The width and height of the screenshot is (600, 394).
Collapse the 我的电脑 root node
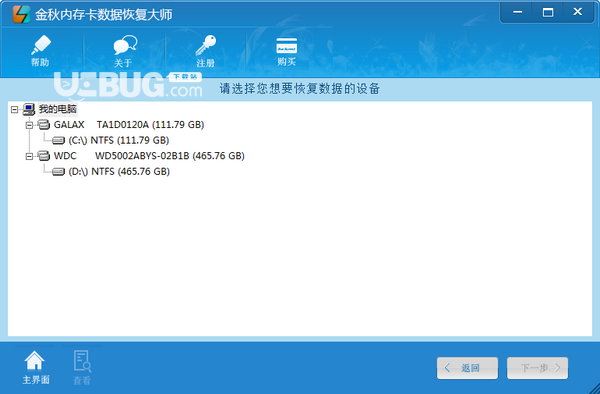tap(15, 110)
